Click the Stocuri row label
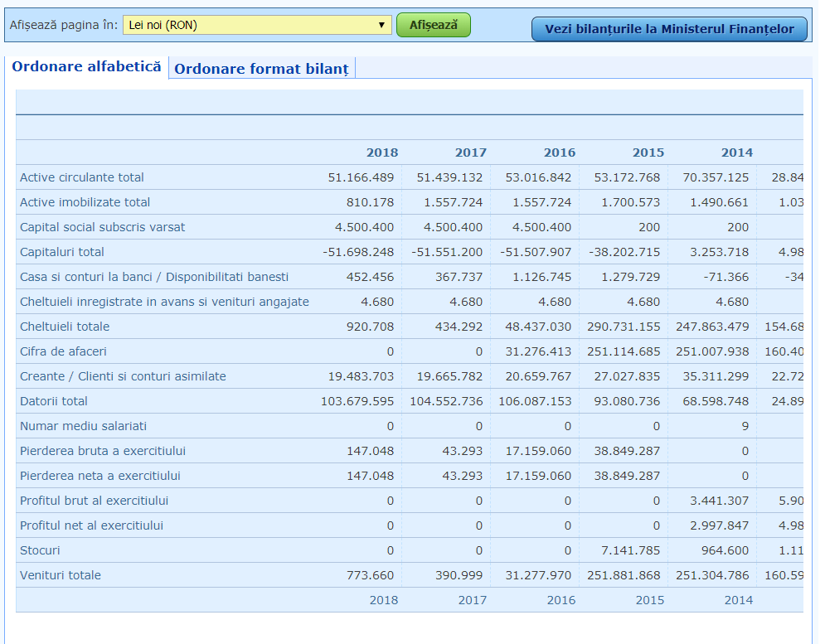Image resolution: width=825 pixels, height=644 pixels. pyautogui.click(x=40, y=551)
